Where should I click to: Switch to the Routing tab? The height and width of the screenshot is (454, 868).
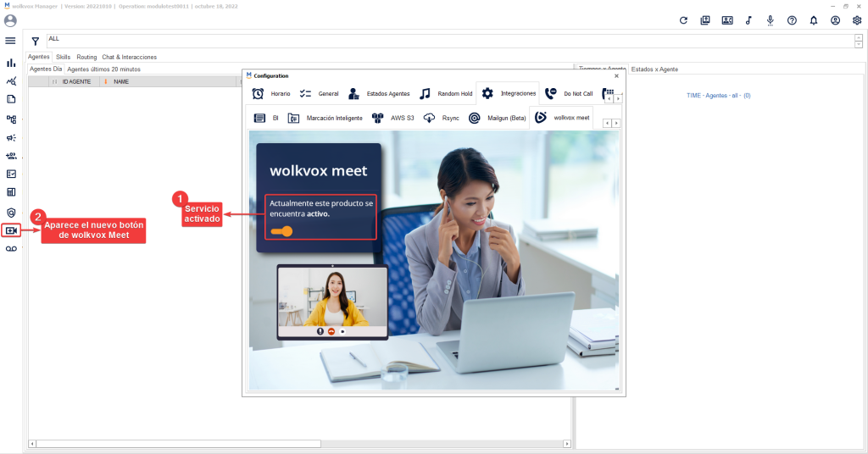click(x=86, y=57)
